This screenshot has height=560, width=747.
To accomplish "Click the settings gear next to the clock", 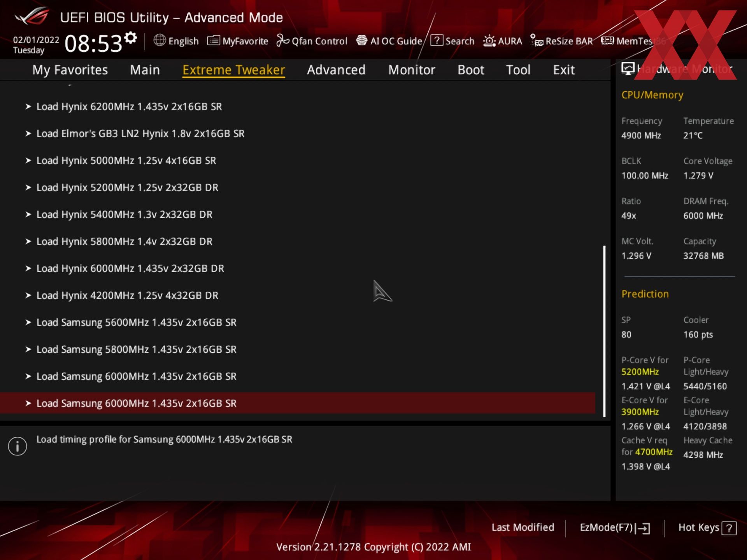I will pos(131,38).
